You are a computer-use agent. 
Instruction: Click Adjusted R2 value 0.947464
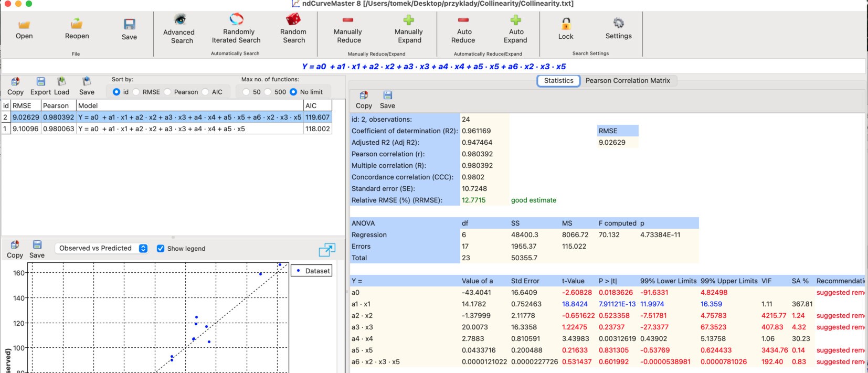point(477,142)
